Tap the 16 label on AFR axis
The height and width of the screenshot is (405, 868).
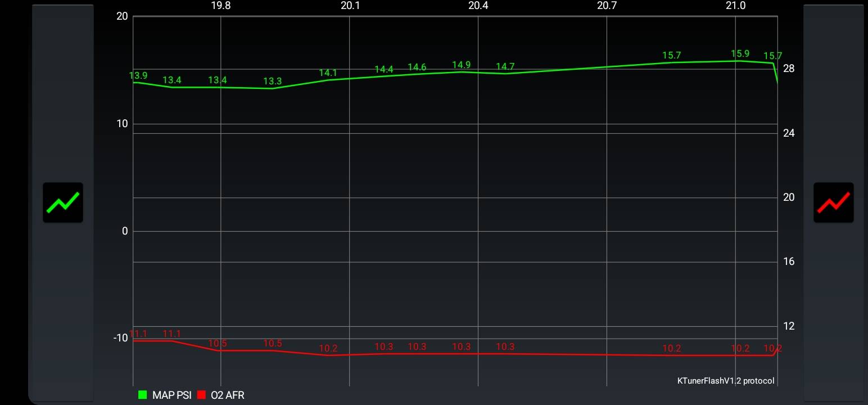(789, 262)
